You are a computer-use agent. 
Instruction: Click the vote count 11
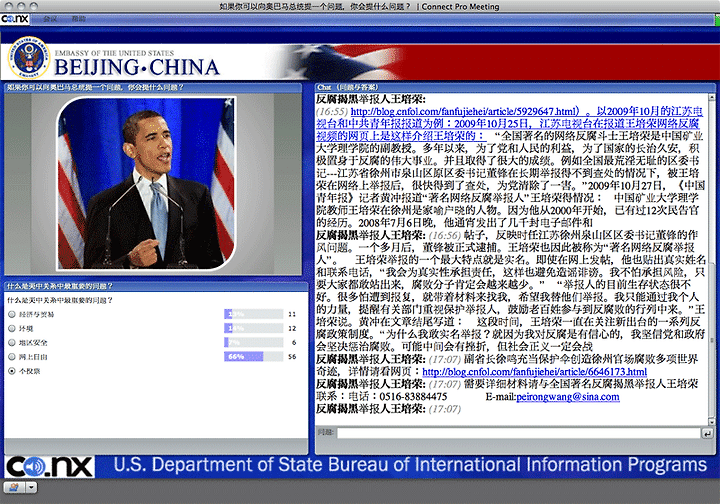coord(292,314)
